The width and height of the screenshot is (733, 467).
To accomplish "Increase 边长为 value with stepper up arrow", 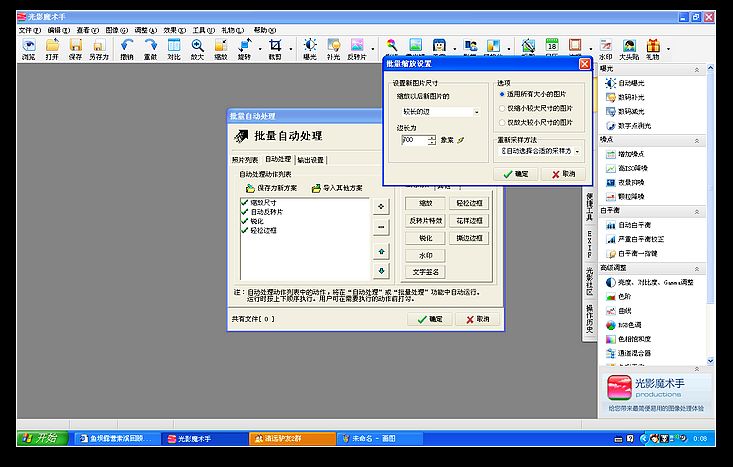I will click(432, 137).
